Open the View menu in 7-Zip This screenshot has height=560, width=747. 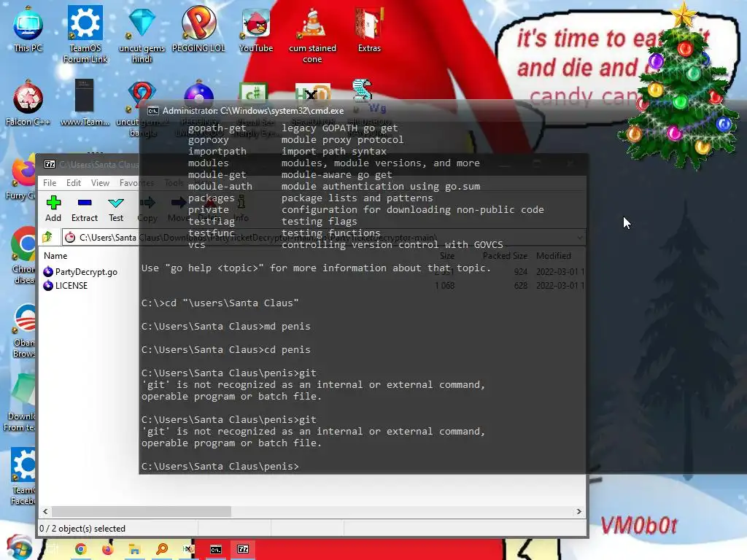point(100,183)
